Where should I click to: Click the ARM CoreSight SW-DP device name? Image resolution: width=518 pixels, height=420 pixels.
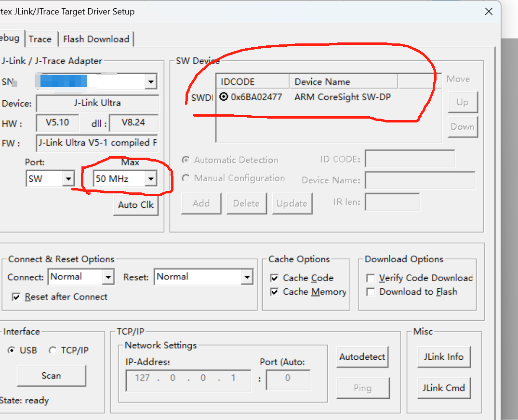tap(343, 97)
